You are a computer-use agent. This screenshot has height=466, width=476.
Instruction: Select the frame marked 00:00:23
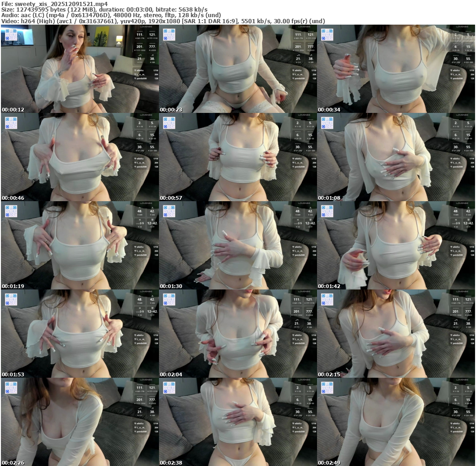coord(238,69)
